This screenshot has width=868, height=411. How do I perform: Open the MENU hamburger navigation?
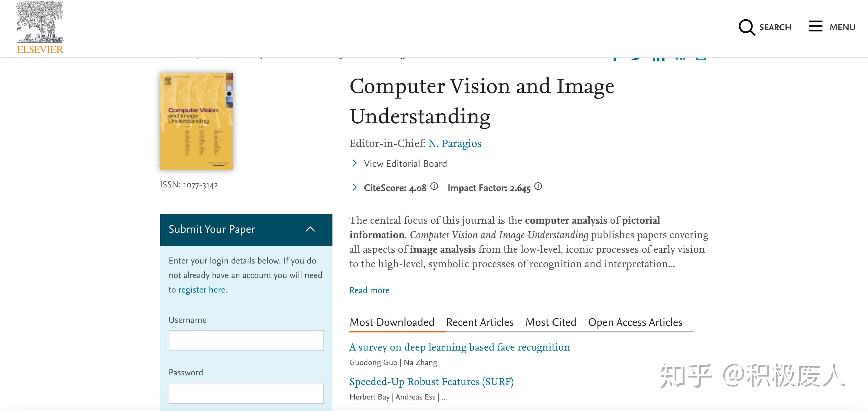(816, 26)
